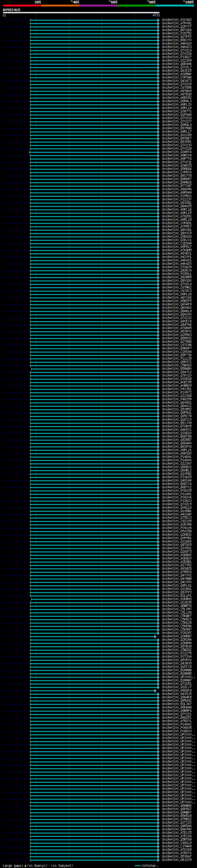Screen dimensions: 197x868
Task: Select the orange ~40% identity color band
Action: 60,6
